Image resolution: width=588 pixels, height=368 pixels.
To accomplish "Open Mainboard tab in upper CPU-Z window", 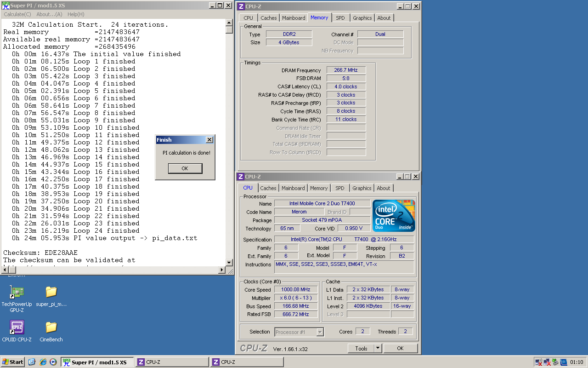I will pyautogui.click(x=294, y=18).
